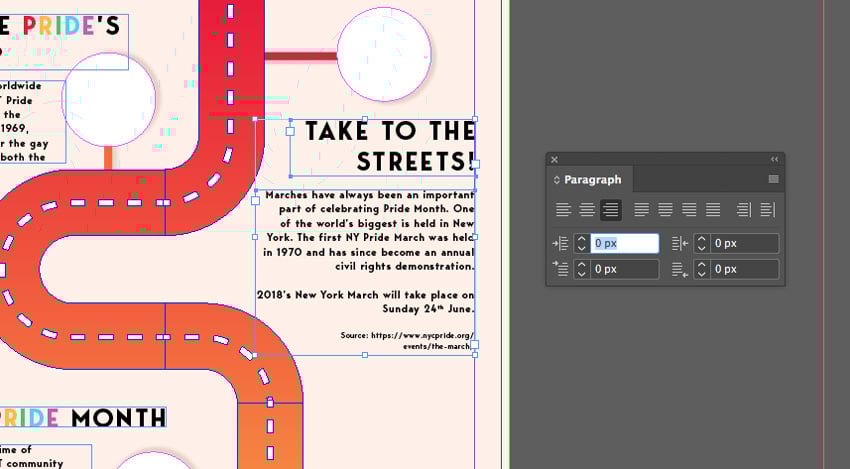Click the heading text frame in port
Image resolution: width=850 pixels, height=469 pixels.
coord(290,131)
